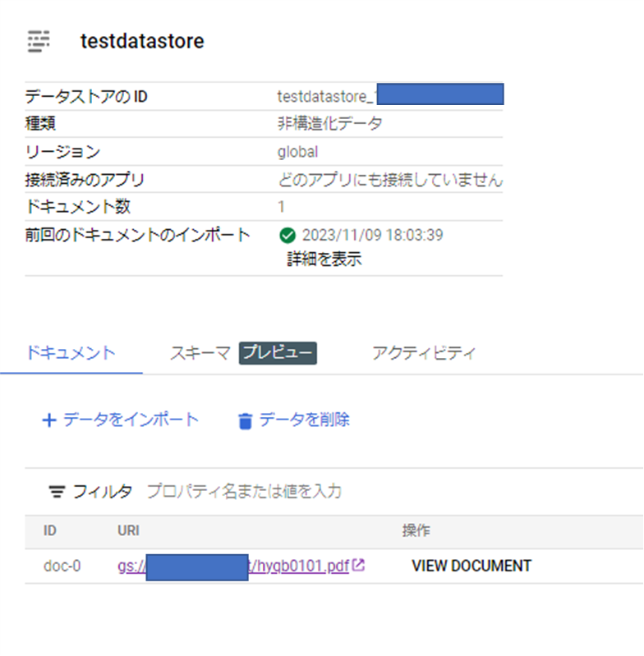Click the 種類 label

pyautogui.click(x=40, y=124)
